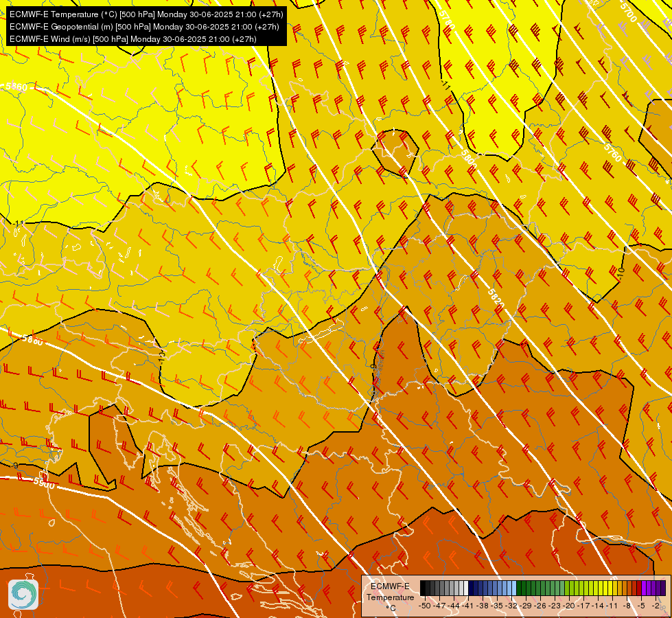Click the -32 legend tick label
The image size is (672, 618).
coord(511,606)
